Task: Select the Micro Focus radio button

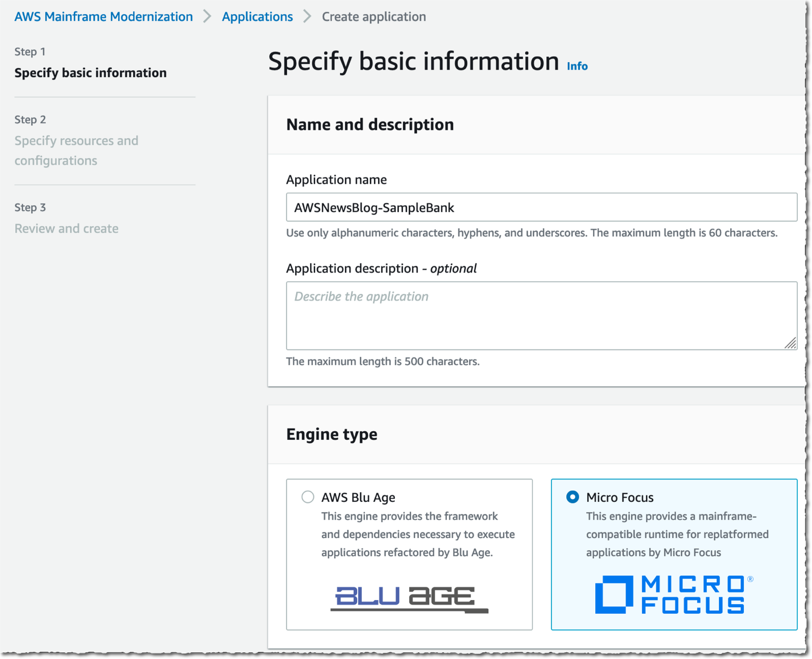Action: pos(572,497)
